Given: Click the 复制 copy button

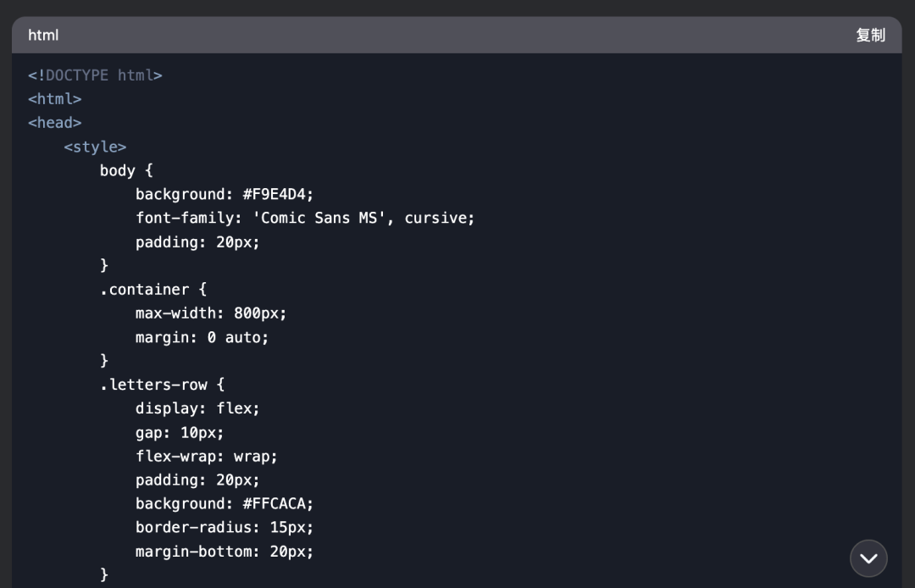Looking at the screenshot, I should point(870,35).
